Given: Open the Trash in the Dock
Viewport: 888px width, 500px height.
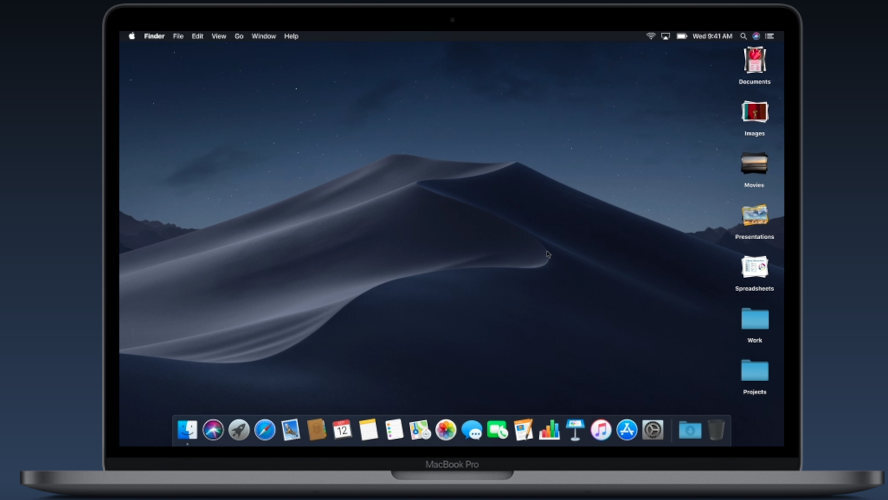Looking at the screenshot, I should [716, 430].
